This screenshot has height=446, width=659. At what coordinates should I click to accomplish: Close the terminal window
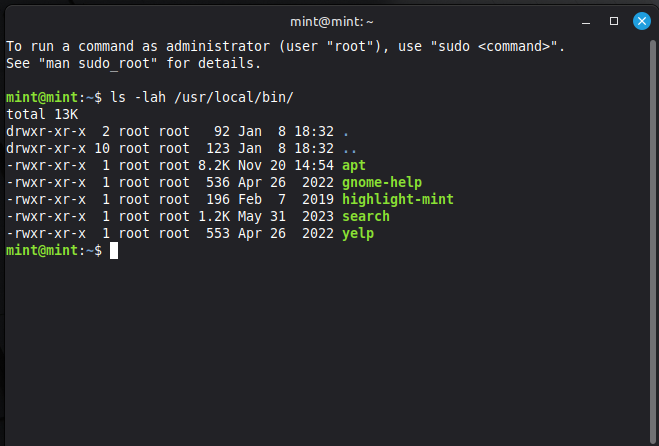tap(641, 20)
